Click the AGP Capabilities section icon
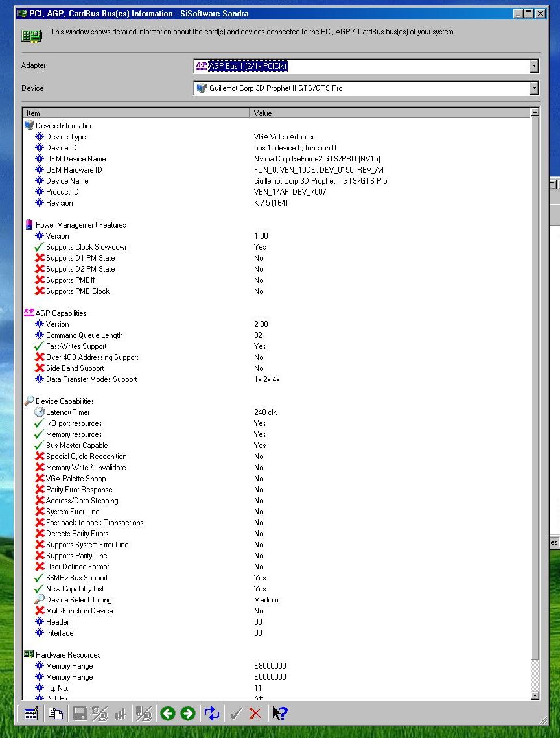Image resolution: width=560 pixels, height=738 pixels. click(x=29, y=313)
